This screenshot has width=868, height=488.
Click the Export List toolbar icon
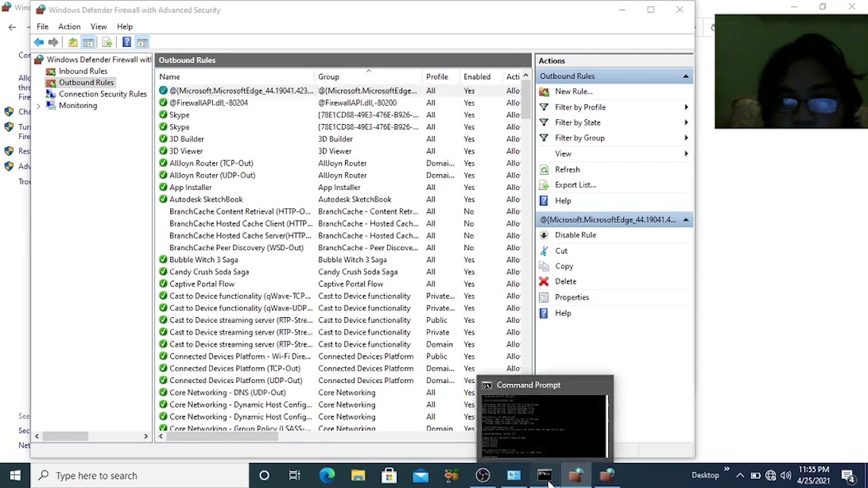[107, 42]
